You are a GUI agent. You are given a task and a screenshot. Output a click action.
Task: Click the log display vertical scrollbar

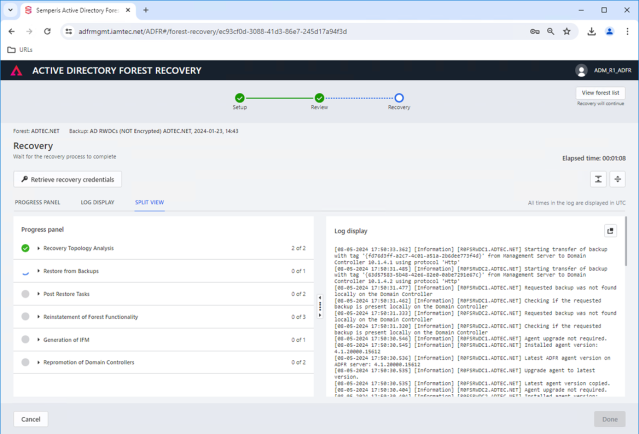[626, 242]
